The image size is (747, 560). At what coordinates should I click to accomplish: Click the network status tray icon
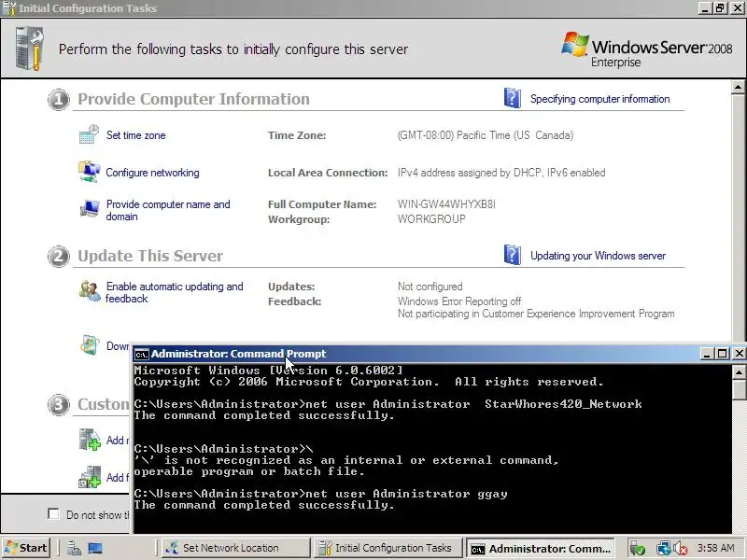(x=663, y=549)
